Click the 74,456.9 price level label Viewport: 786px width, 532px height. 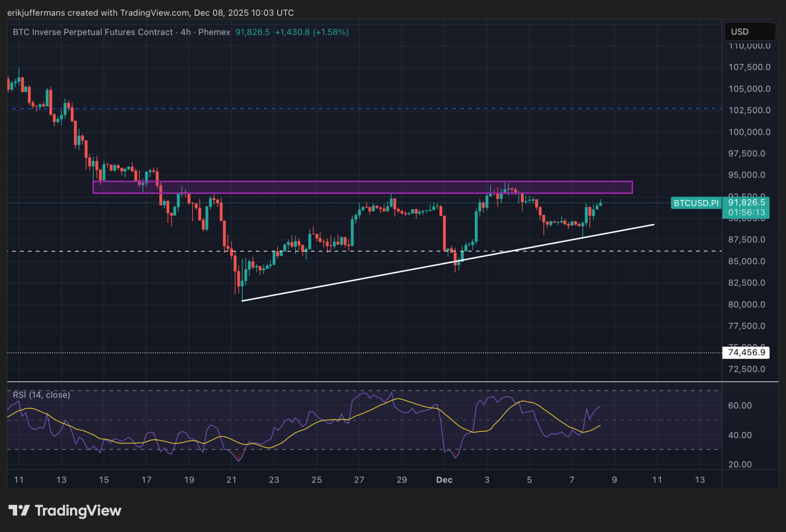click(x=746, y=352)
